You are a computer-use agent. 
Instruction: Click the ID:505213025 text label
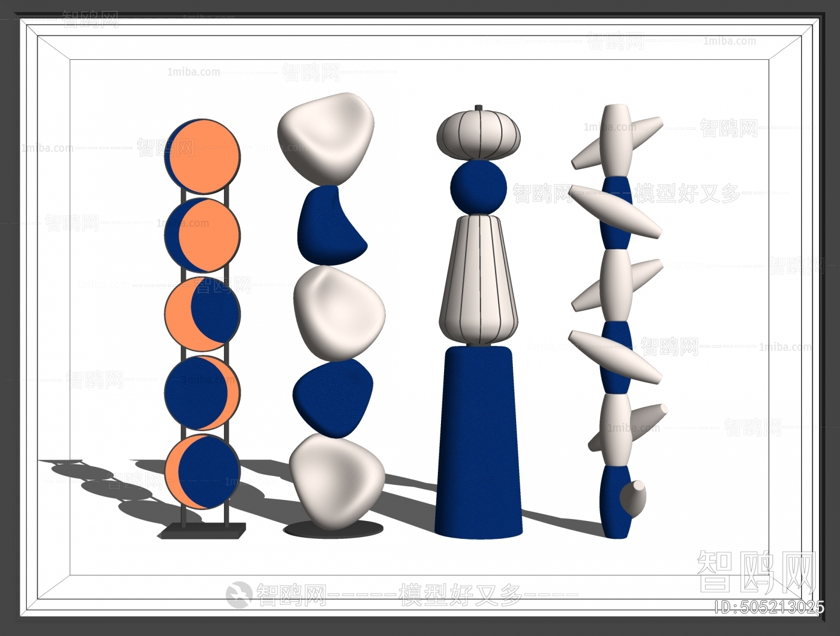pos(770,608)
